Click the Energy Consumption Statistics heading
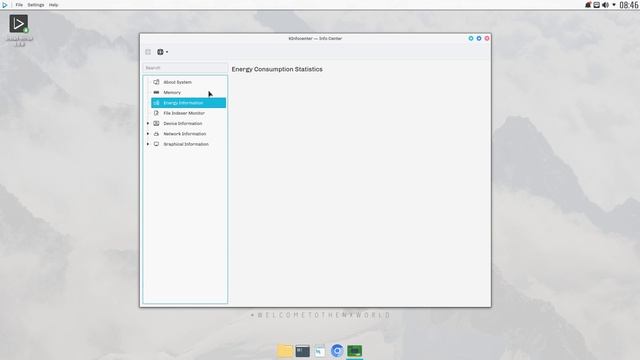Viewport: 640px width, 360px height. coord(277,69)
